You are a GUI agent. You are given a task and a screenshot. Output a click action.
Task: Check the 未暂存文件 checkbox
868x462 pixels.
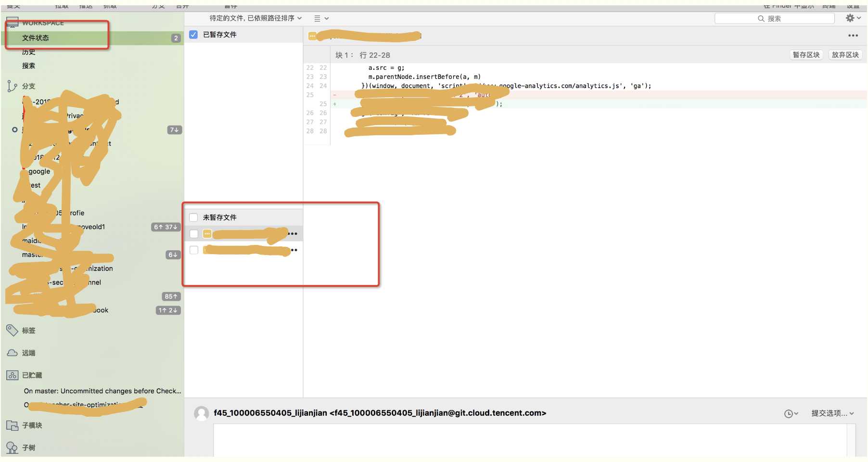193,218
